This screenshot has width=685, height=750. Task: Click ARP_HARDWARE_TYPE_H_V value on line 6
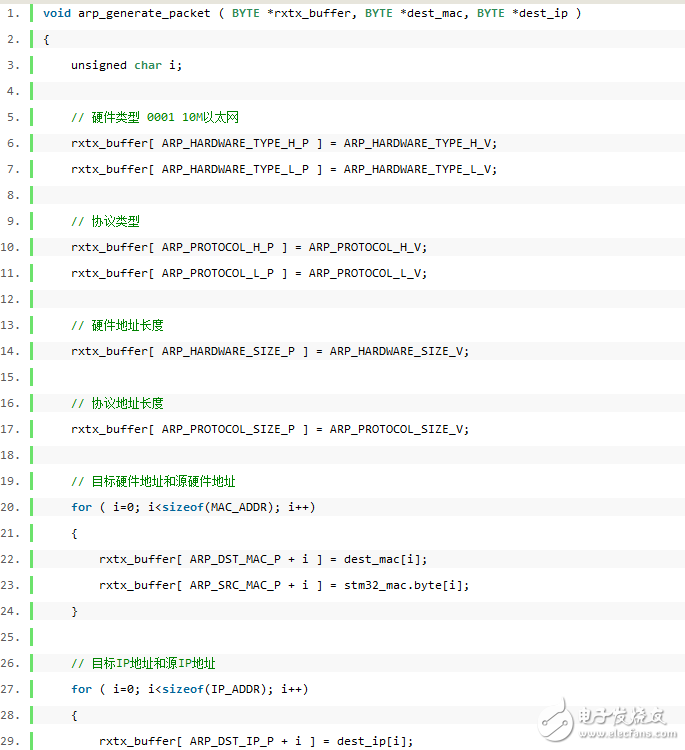point(418,143)
